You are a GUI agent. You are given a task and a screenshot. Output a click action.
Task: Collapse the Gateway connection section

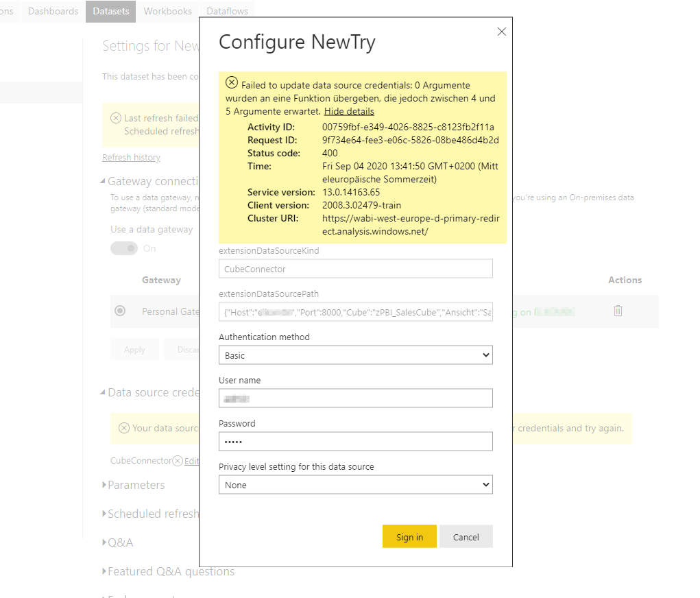[103, 181]
